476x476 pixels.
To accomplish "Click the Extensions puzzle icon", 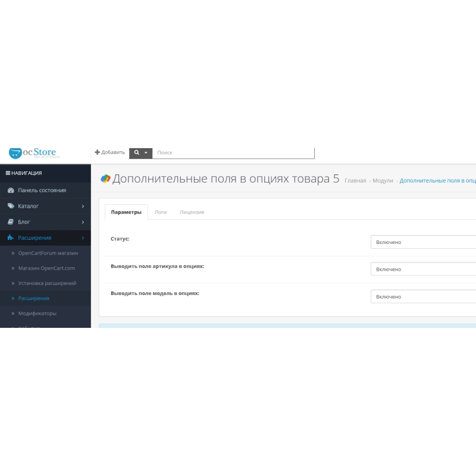I will (10, 238).
